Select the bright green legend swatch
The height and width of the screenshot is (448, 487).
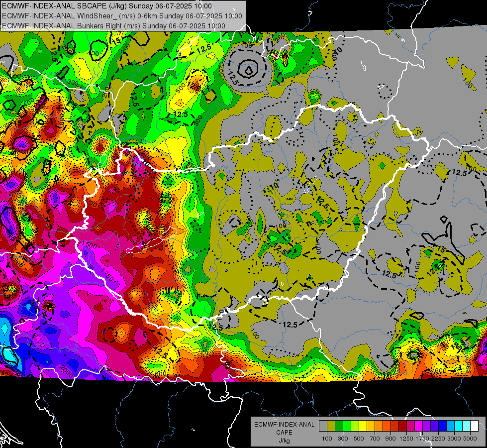pos(347,426)
